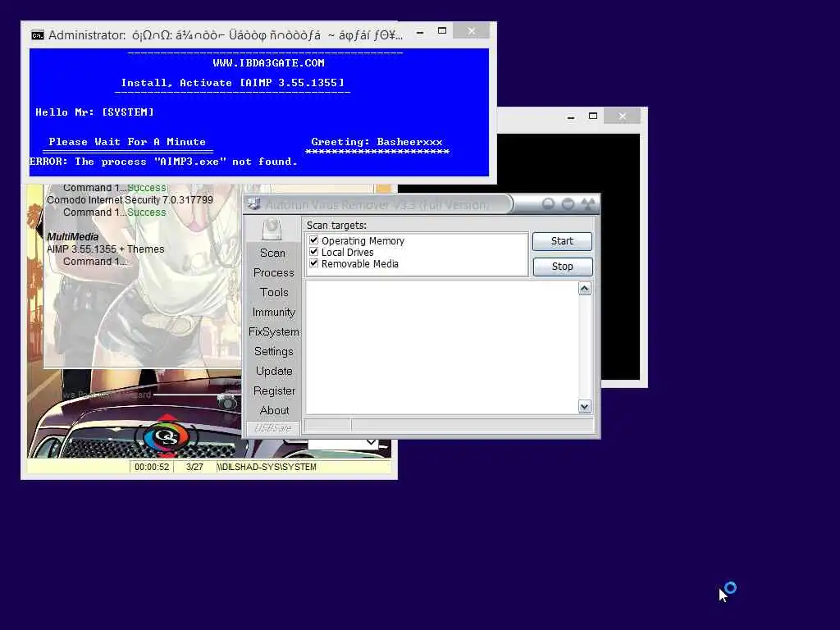Click the USBSafe logo in the sidebar
Screen dimensions: 840x630
pyautogui.click(x=272, y=428)
